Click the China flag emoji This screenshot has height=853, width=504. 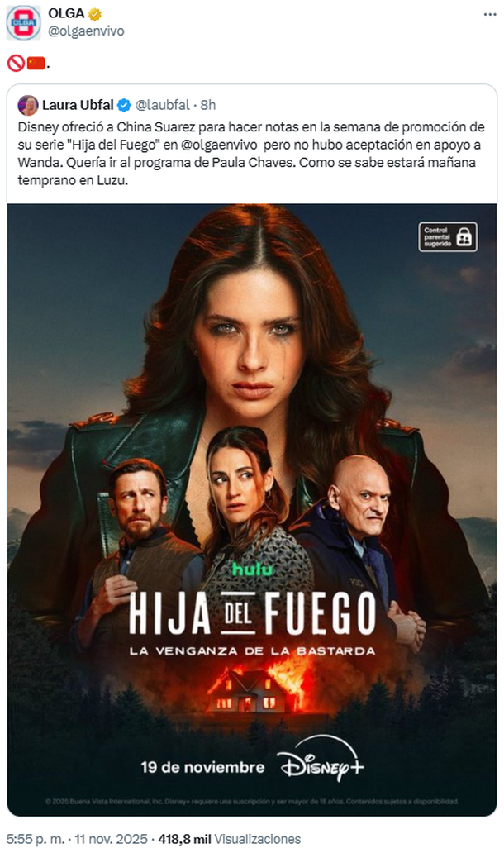tap(36, 64)
